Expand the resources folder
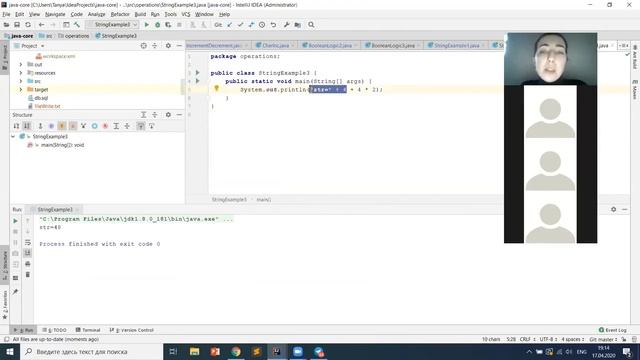 click(x=21, y=73)
